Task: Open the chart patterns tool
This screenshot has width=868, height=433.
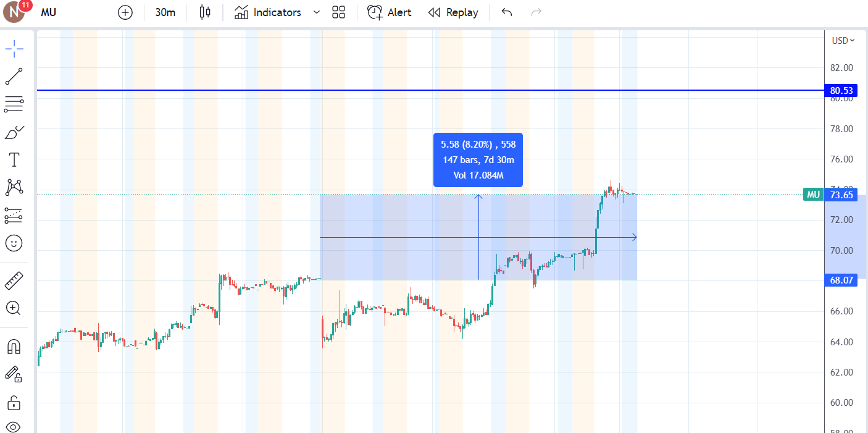Action: tap(14, 187)
